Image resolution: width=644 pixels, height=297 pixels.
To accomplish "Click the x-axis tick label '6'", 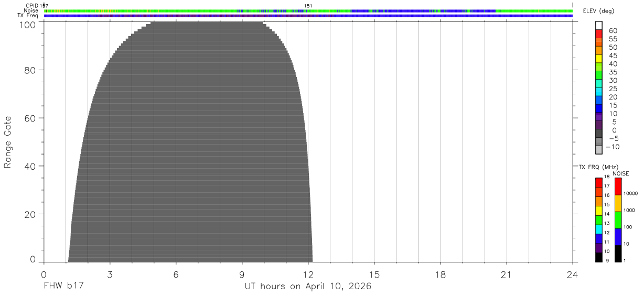I will [x=176, y=275].
